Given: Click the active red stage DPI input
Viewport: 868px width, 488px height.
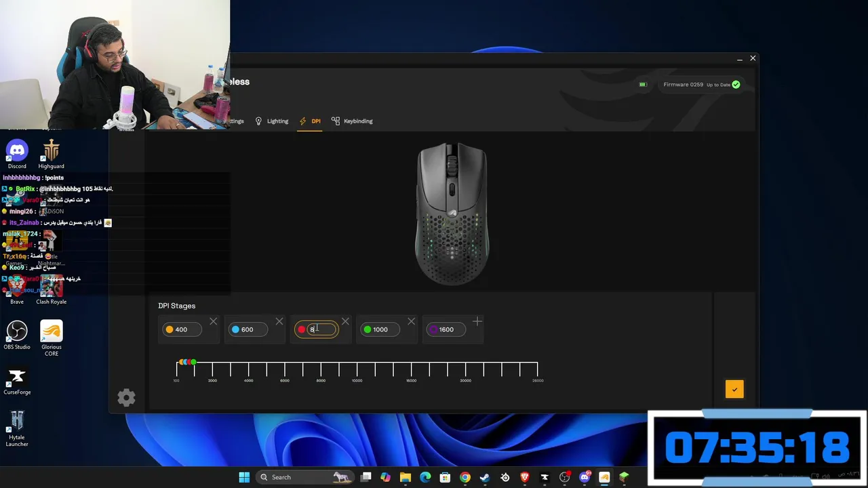Looking at the screenshot, I should pos(322,329).
